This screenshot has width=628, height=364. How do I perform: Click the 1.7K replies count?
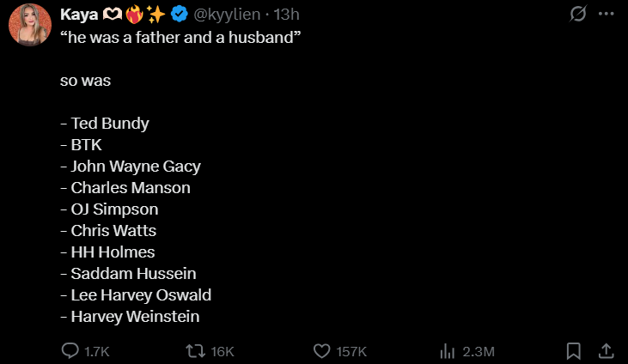[96, 352]
